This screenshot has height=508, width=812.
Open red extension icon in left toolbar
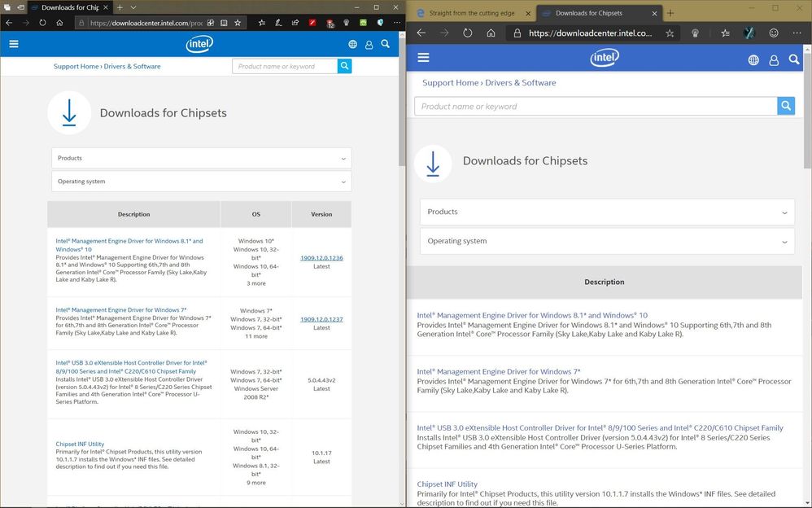[x=312, y=23]
